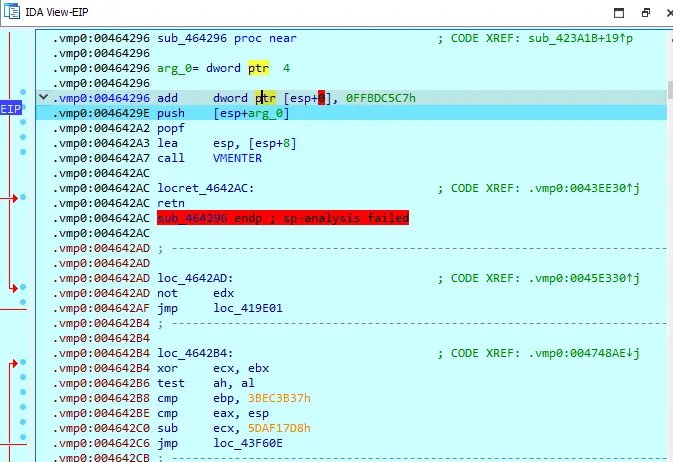Maximize the IDA View-EIP panel
Viewport: 673px width, 462px height.
619,13
